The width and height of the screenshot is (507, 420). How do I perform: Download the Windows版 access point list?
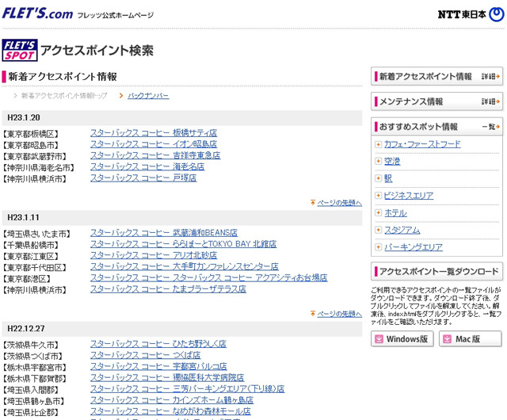tap(402, 339)
